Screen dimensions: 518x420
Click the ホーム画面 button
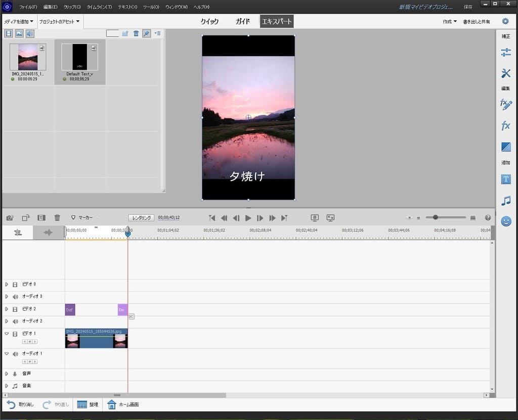coord(123,404)
